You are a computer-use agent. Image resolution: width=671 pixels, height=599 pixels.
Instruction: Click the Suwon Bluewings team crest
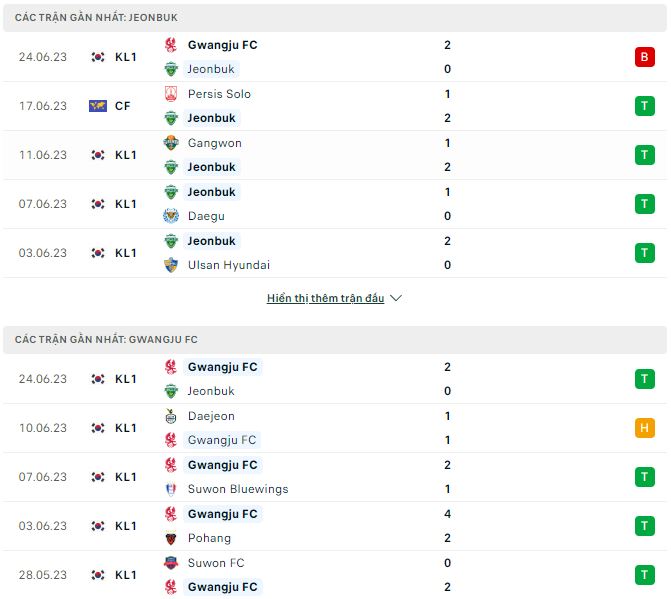click(x=170, y=489)
